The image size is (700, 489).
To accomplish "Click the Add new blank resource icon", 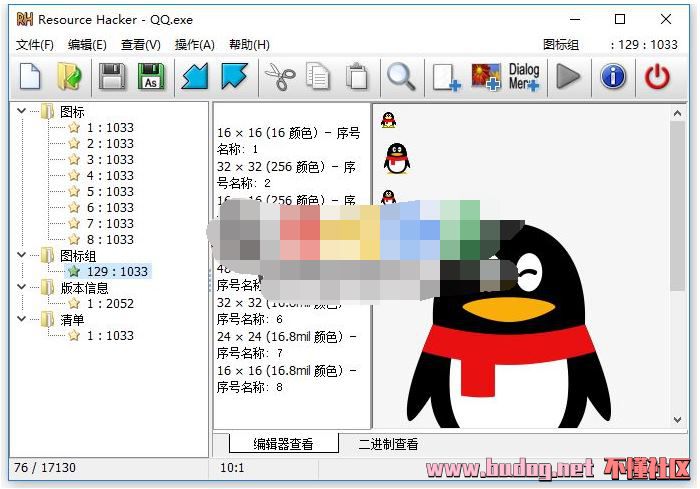I will pos(446,78).
